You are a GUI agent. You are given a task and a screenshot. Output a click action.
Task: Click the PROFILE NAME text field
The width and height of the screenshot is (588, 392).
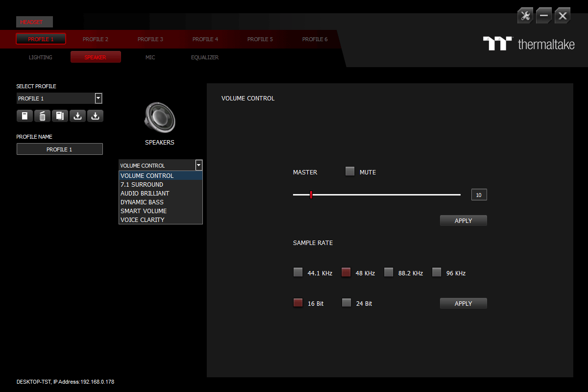click(x=60, y=149)
